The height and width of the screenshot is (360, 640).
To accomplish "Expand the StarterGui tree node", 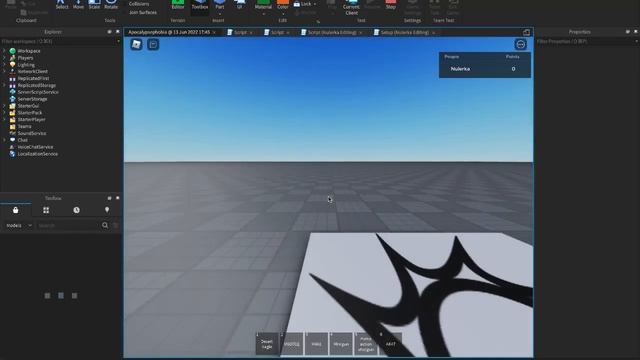I will click(4, 106).
